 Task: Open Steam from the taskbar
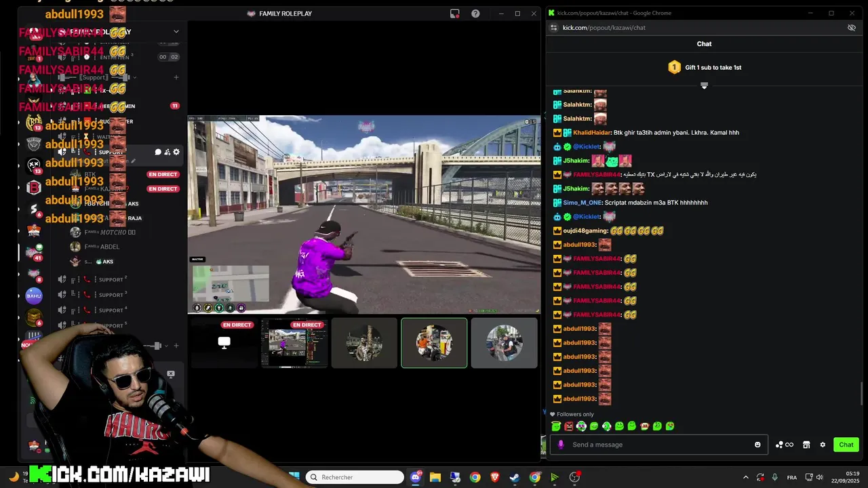[515, 477]
